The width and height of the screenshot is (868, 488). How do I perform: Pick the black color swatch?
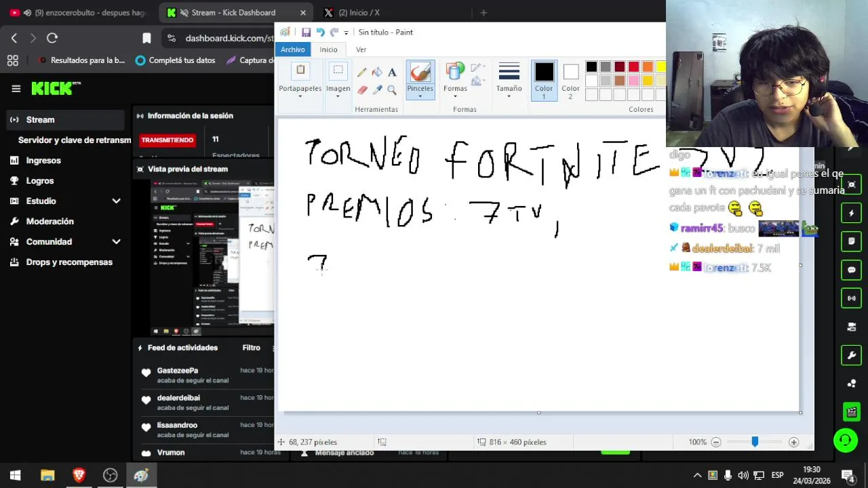(x=591, y=66)
